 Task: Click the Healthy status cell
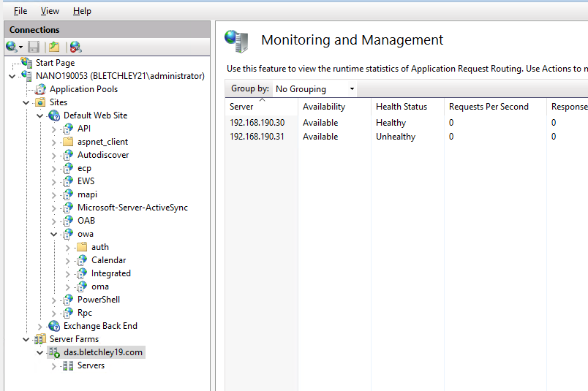(x=391, y=123)
